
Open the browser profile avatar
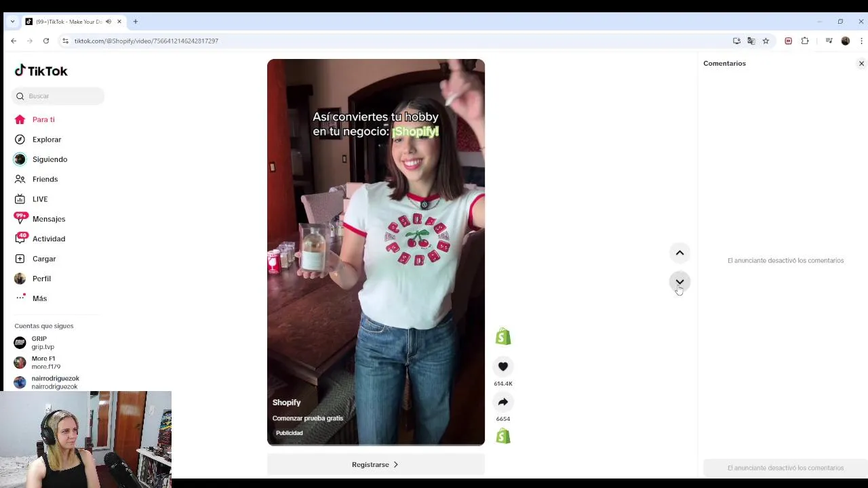click(x=846, y=41)
